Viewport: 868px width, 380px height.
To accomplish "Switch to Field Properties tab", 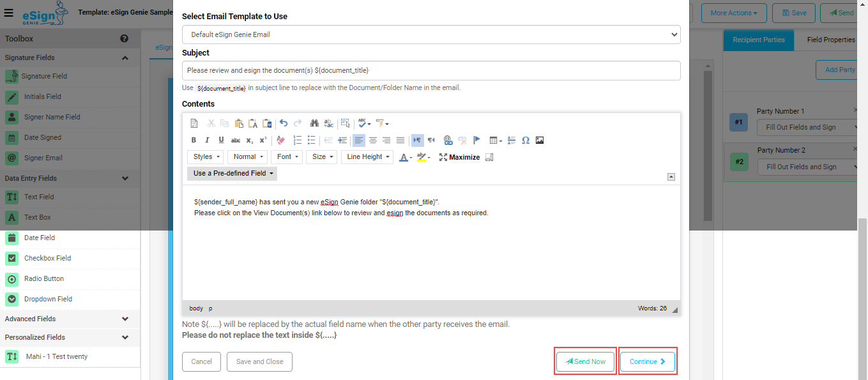I will point(831,40).
